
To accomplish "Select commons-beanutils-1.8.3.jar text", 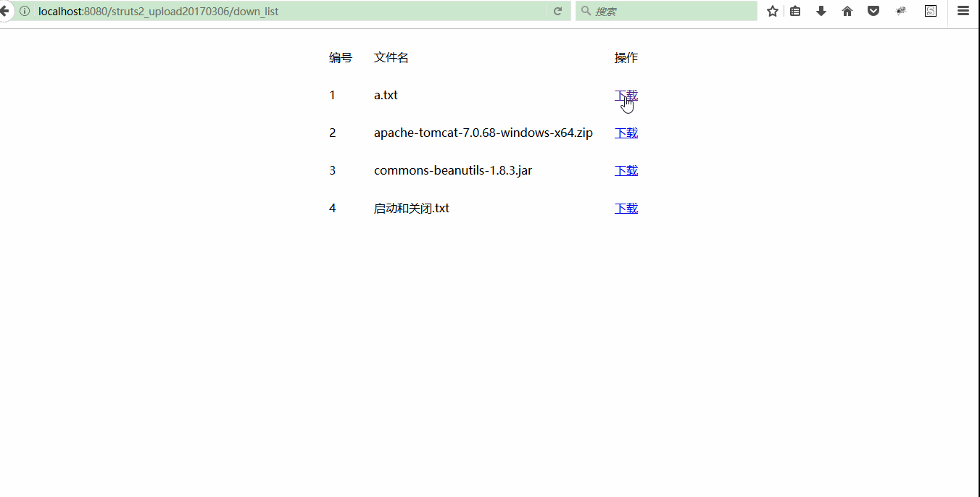I will 453,170.
